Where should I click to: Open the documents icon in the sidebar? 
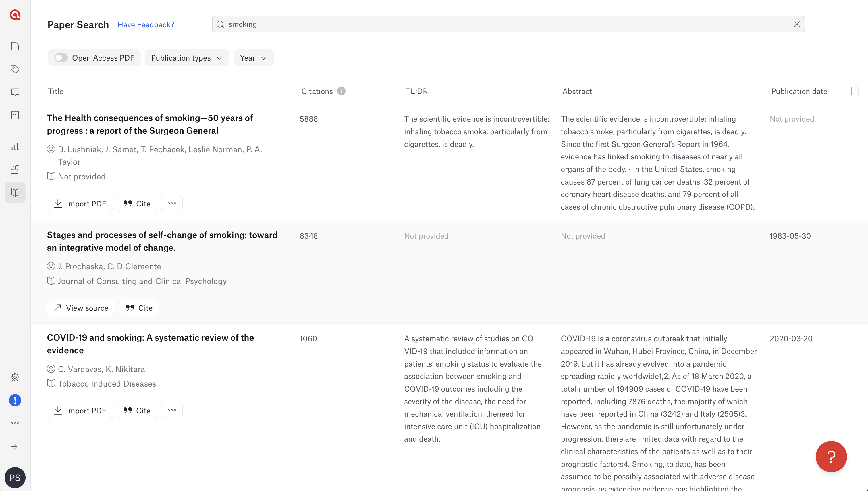15,46
